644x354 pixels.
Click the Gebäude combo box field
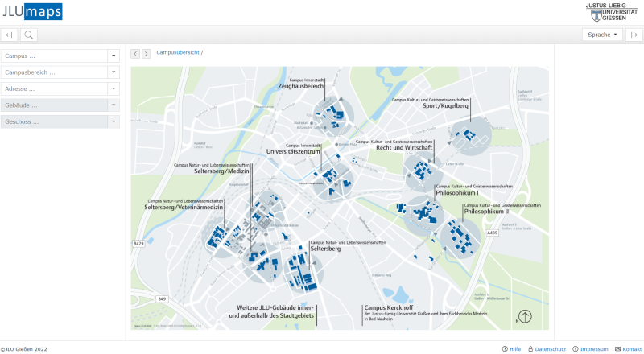54,105
